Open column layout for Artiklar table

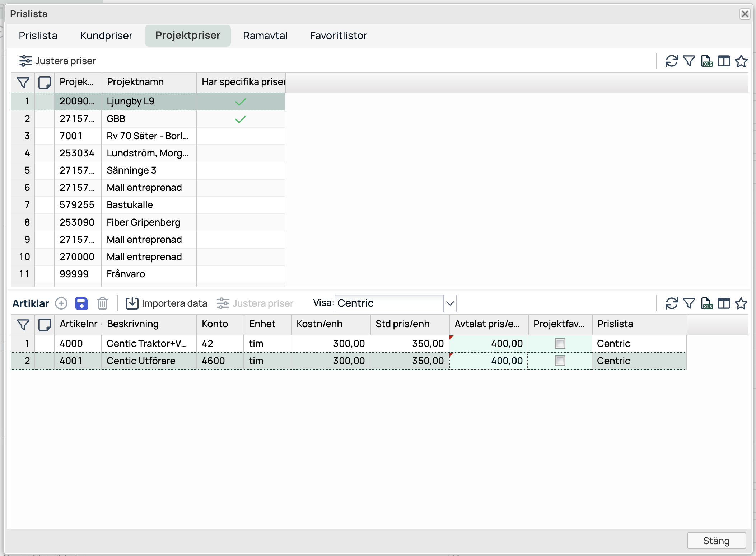click(x=724, y=303)
